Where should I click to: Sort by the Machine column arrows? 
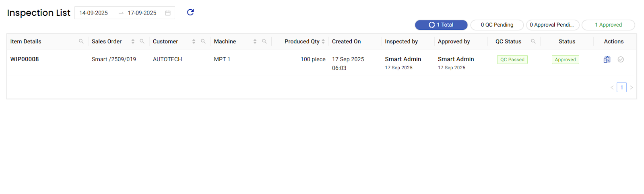(x=255, y=41)
